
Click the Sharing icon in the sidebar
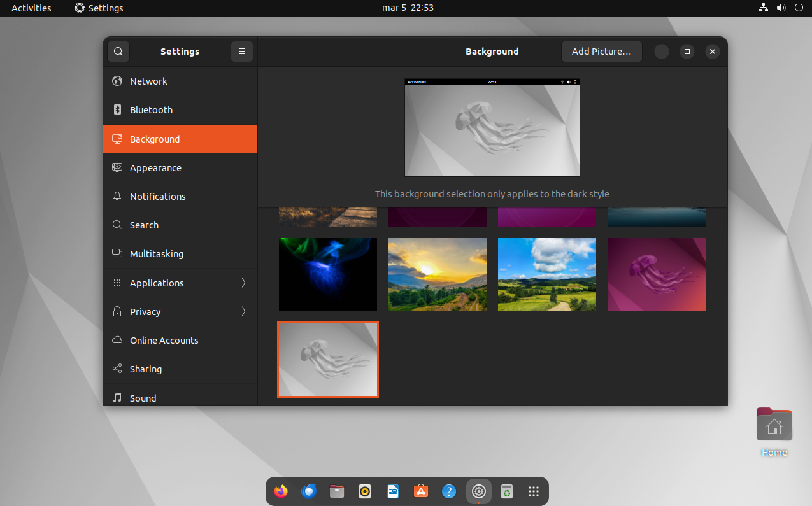pos(117,369)
